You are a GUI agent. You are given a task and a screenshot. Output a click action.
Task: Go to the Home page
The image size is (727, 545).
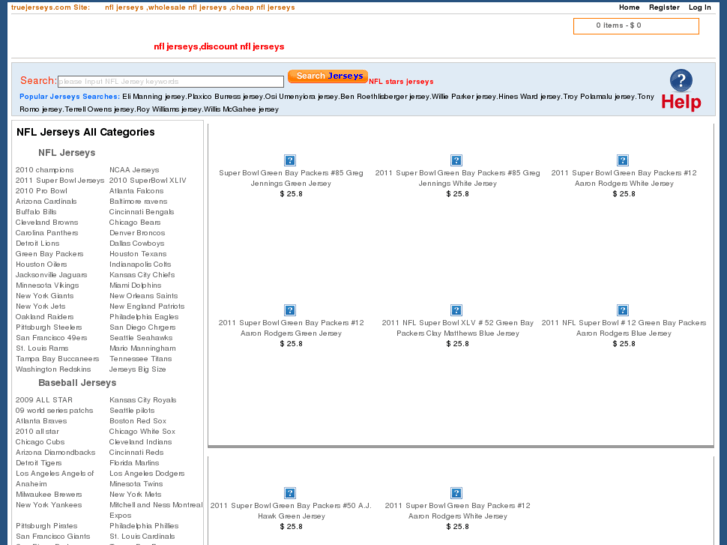click(x=629, y=7)
